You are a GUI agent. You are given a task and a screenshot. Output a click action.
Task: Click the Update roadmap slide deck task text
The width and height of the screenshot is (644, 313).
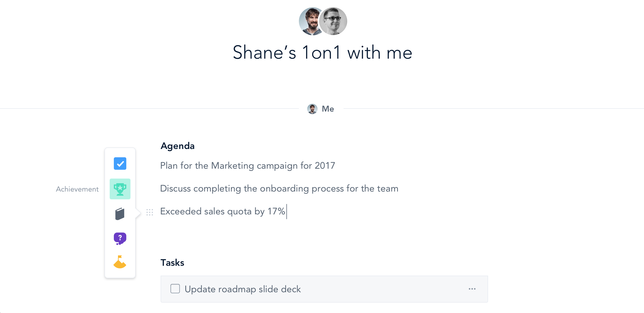[242, 289]
